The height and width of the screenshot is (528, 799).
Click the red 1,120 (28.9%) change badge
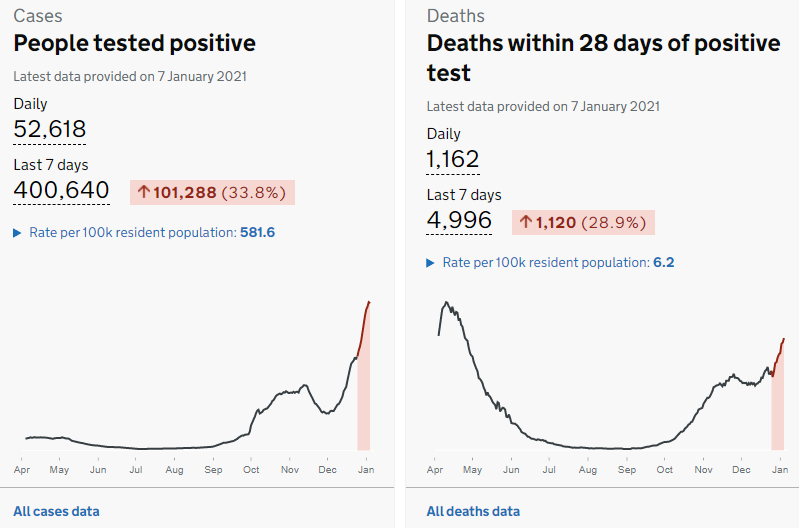pyautogui.click(x=583, y=223)
